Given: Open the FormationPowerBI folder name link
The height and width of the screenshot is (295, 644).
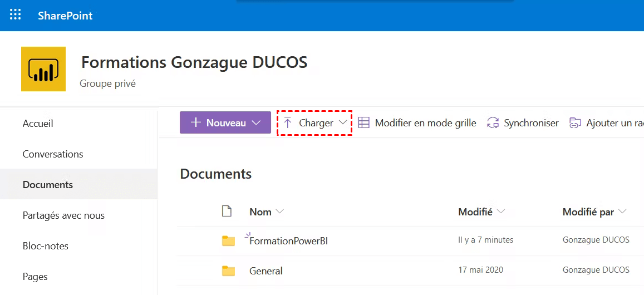Looking at the screenshot, I should click(x=288, y=241).
